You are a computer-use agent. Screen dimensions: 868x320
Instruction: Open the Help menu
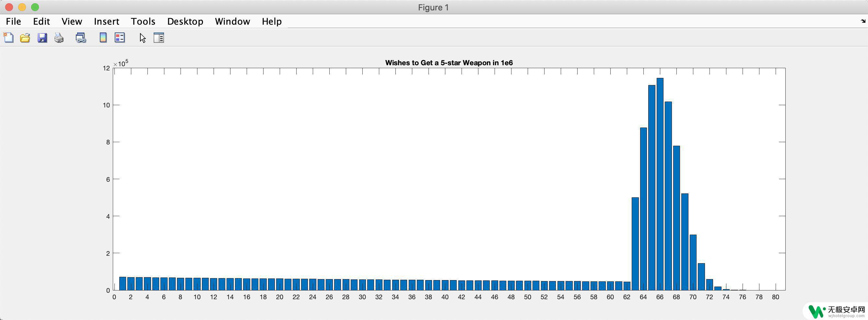pyautogui.click(x=272, y=21)
